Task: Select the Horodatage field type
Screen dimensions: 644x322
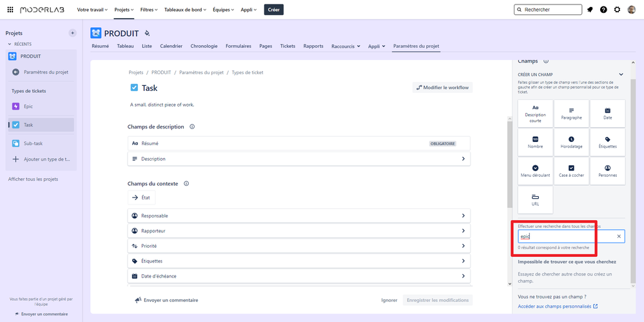Action: click(571, 143)
